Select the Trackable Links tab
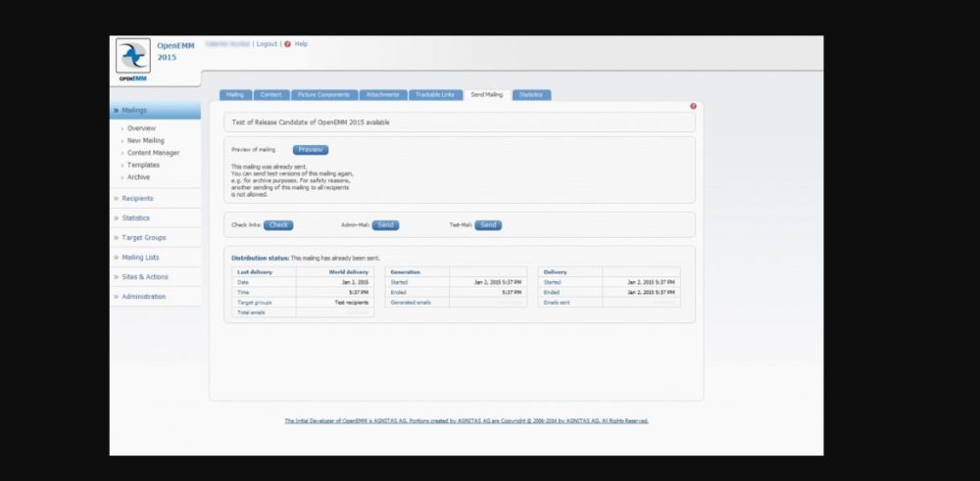The height and width of the screenshot is (481, 980). (434, 95)
